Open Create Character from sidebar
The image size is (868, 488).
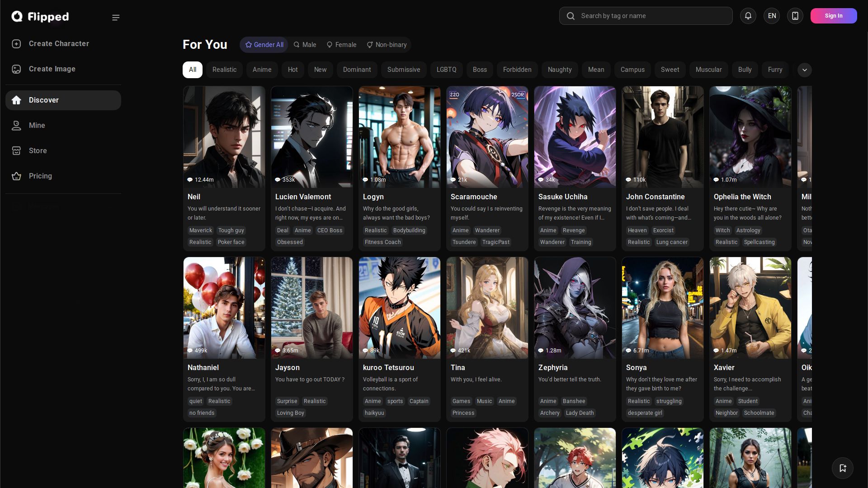coord(59,44)
